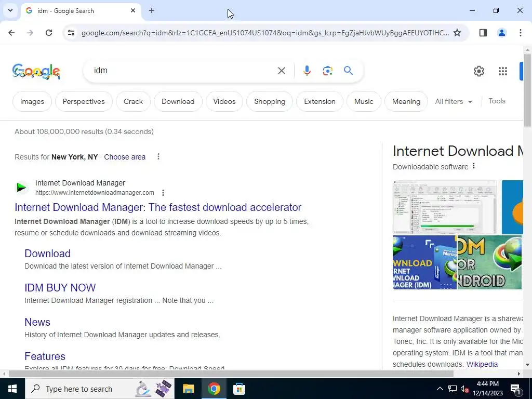532x399 pixels.
Task: Select the Crack filter chip
Action: (x=133, y=101)
